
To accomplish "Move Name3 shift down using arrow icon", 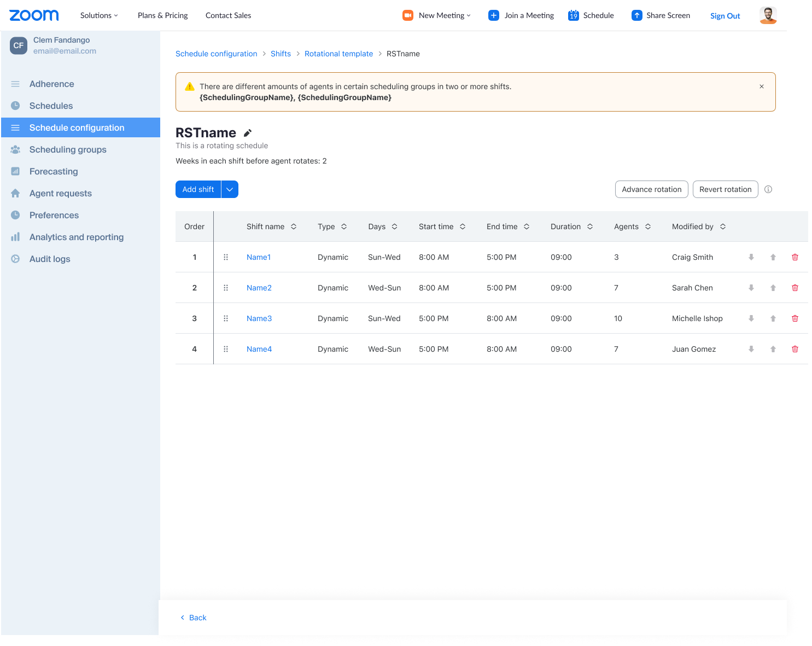I will point(751,318).
